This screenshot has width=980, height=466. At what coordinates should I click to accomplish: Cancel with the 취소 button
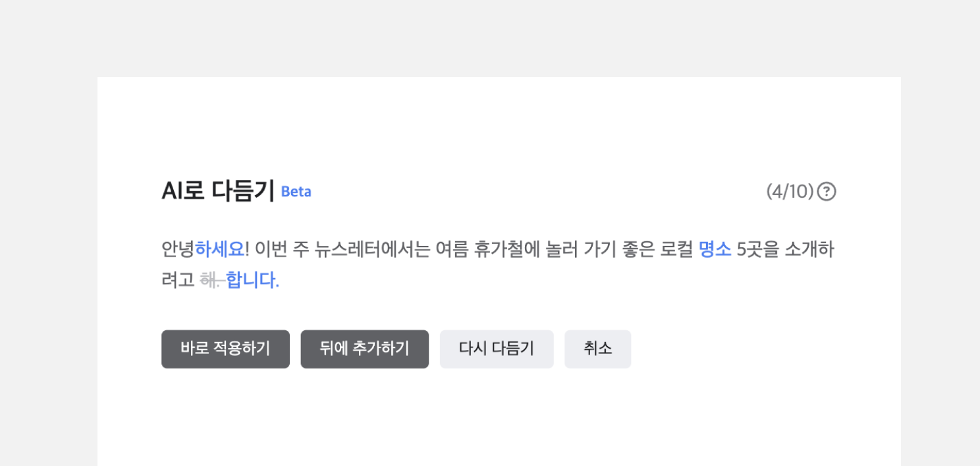598,349
